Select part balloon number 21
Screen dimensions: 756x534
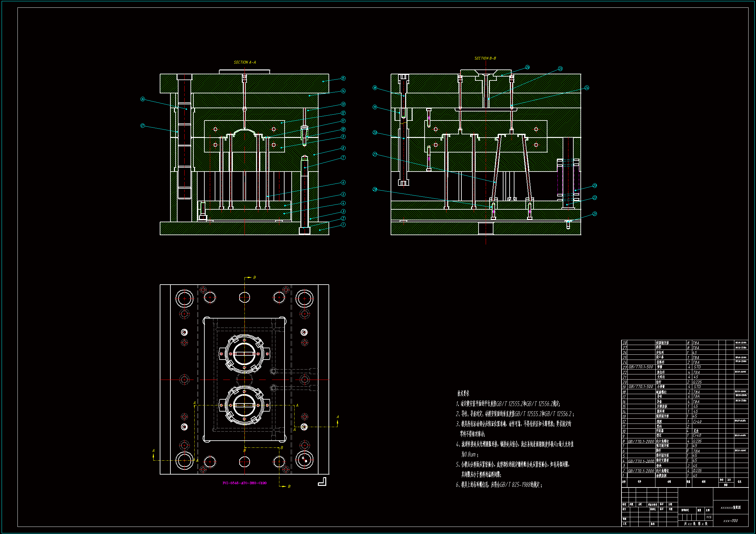point(595,214)
